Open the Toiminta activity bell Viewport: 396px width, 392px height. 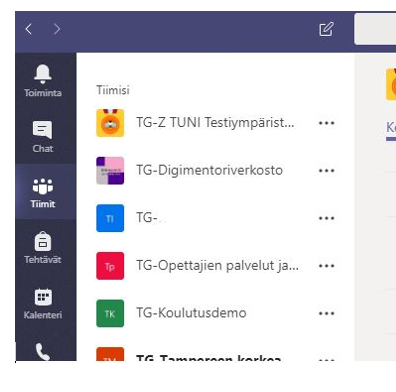click(43, 80)
